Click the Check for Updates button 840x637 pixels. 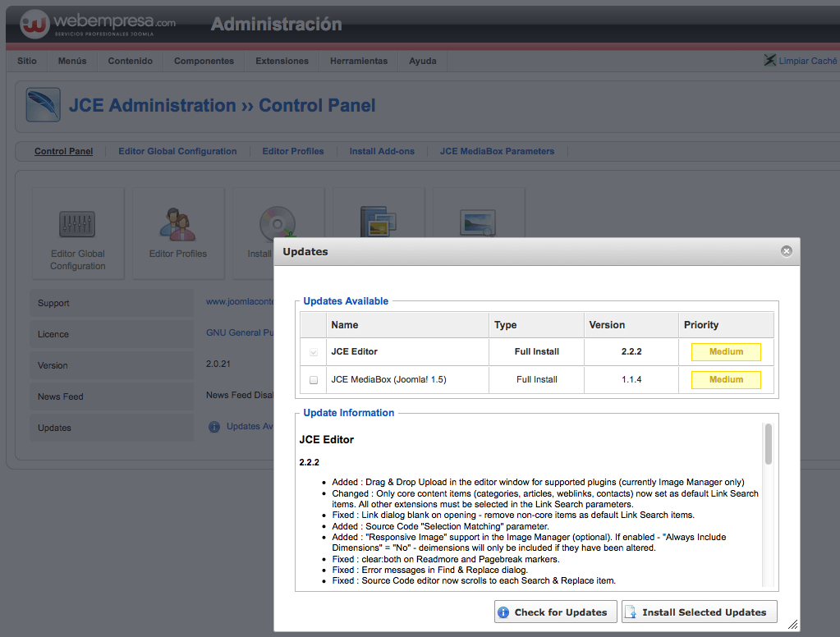(556, 612)
